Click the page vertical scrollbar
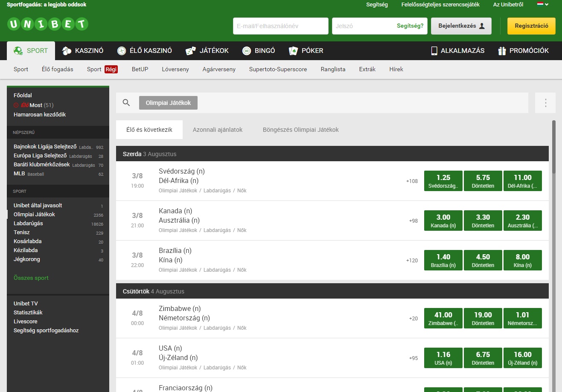 coord(554,147)
